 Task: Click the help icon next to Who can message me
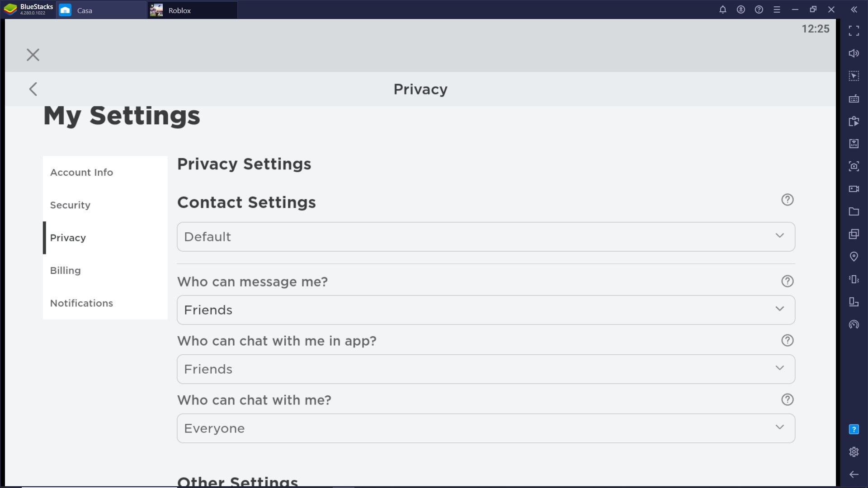(x=787, y=281)
